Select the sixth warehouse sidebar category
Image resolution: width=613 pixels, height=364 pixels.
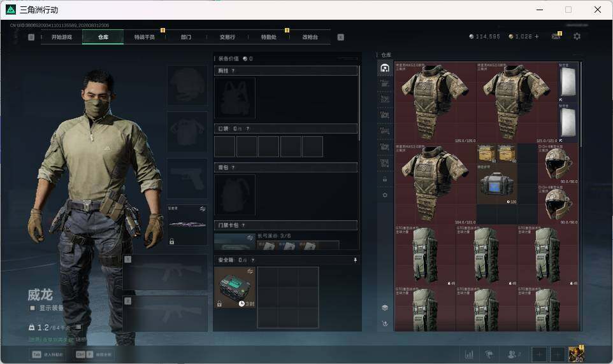(x=385, y=147)
